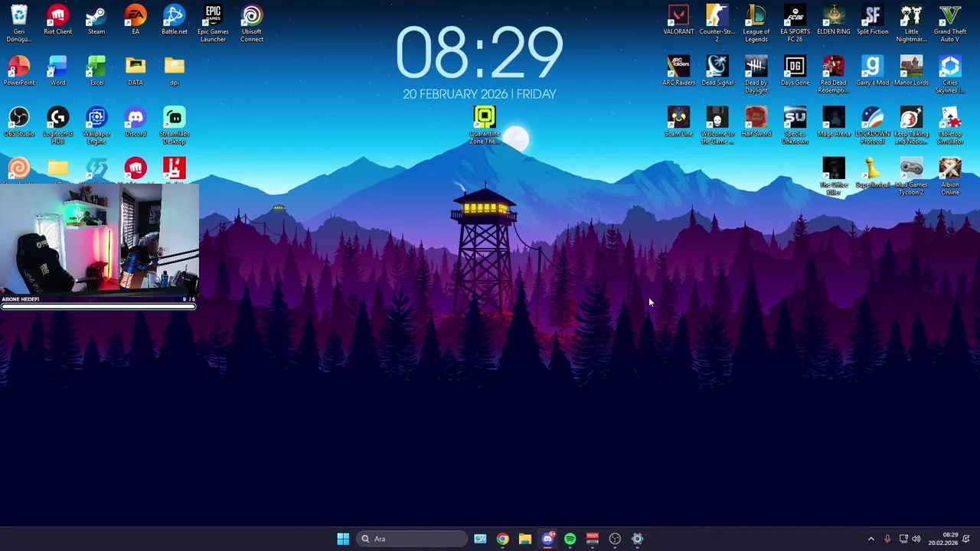The height and width of the screenshot is (551, 980).
Task: Select the Manor Lords shortcut
Action: pos(911,71)
